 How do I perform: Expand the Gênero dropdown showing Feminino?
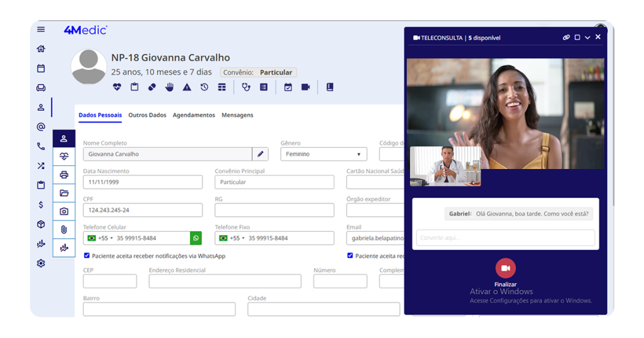point(323,154)
